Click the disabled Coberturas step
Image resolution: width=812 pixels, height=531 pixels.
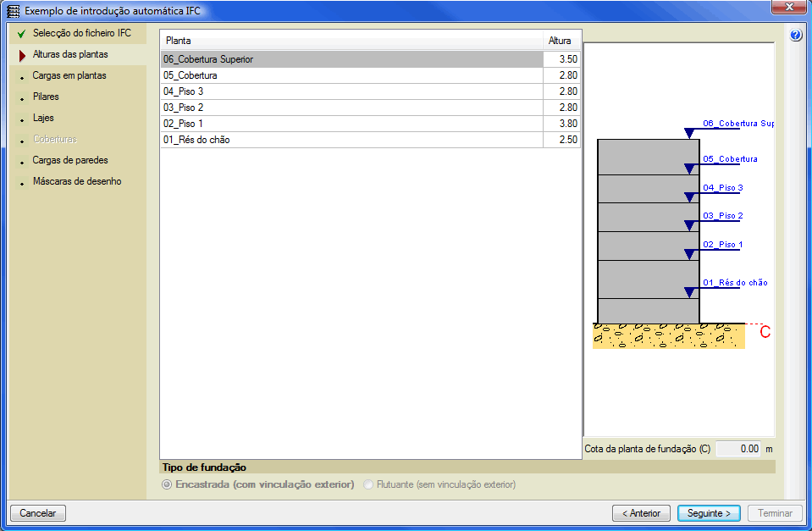click(55, 140)
